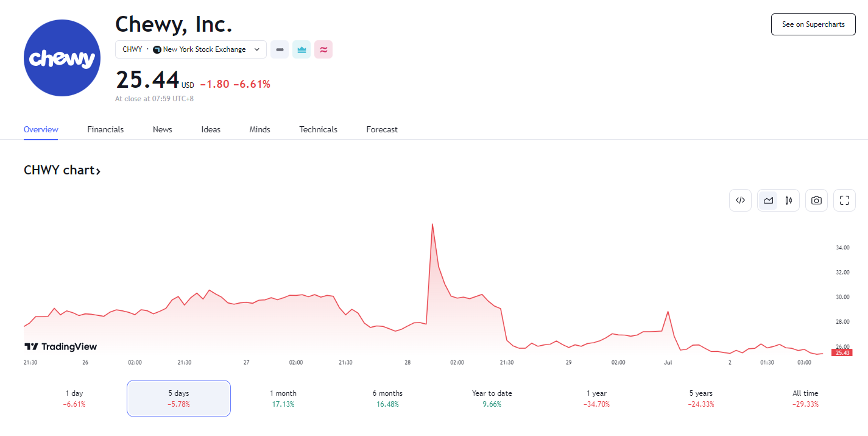The image size is (868, 436).
Task: Switch to area chart view
Action: click(768, 200)
